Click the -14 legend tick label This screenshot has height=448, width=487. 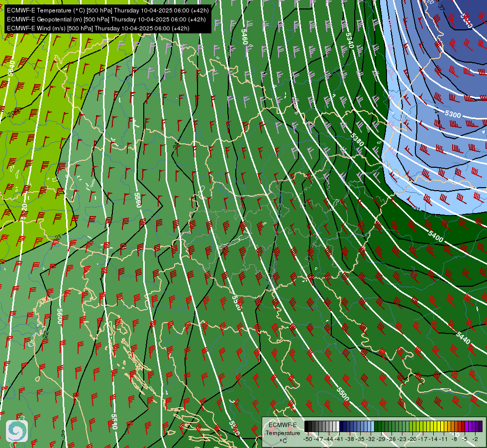point(434,439)
